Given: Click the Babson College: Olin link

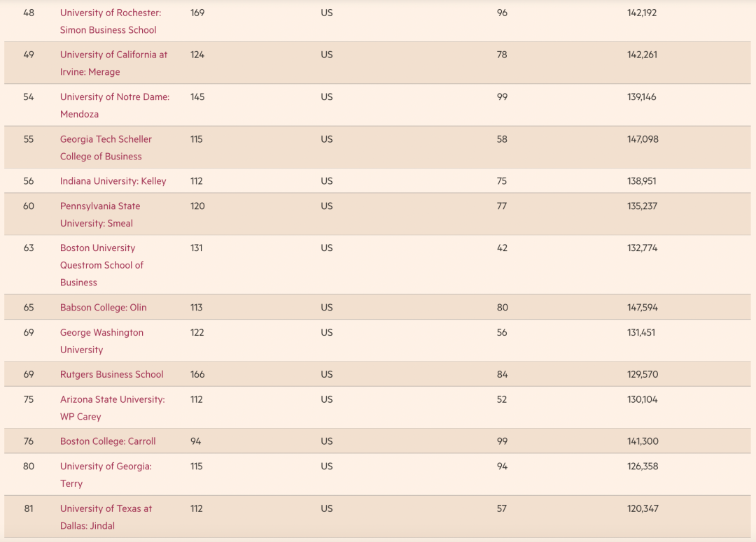Looking at the screenshot, I should coord(103,308).
